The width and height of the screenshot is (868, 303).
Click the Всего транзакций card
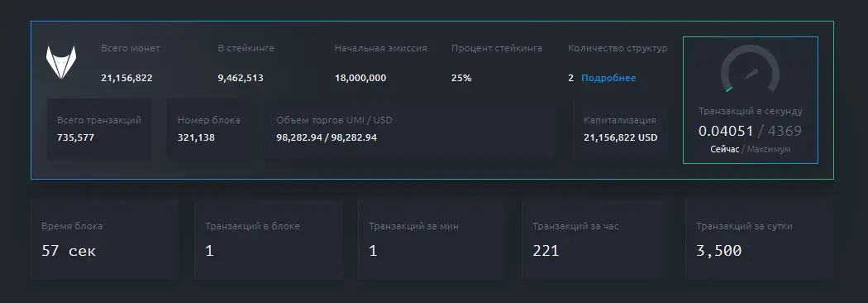coord(99,128)
